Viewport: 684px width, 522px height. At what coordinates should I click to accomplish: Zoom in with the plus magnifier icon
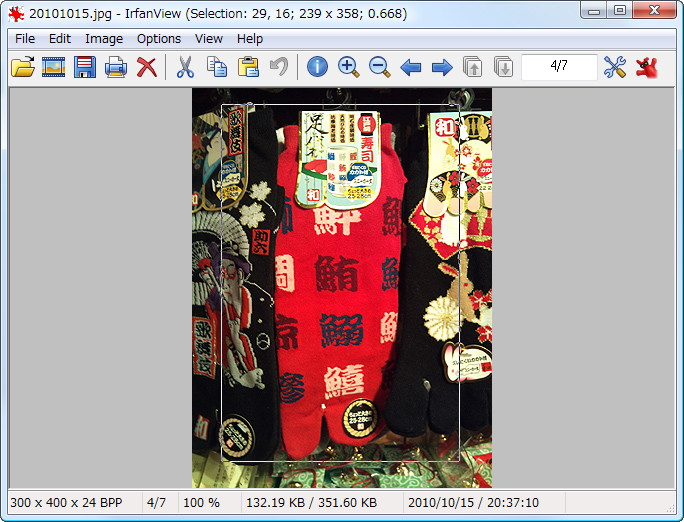tap(349, 67)
